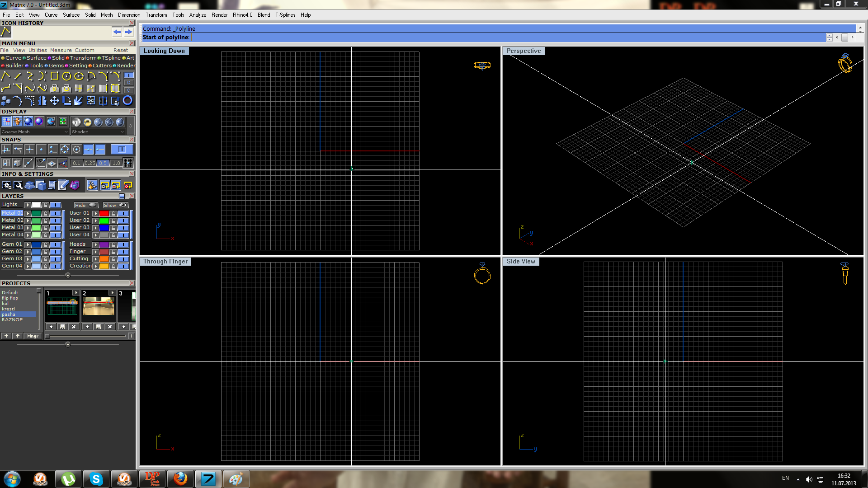Open the Curve menu in menu bar
868x488 pixels.
[x=51, y=15]
